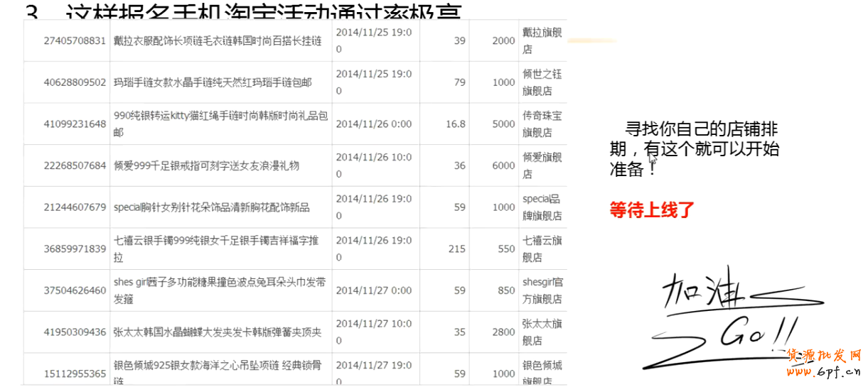Click the price 215 cell
This screenshot has width=868, height=387.
(x=456, y=249)
